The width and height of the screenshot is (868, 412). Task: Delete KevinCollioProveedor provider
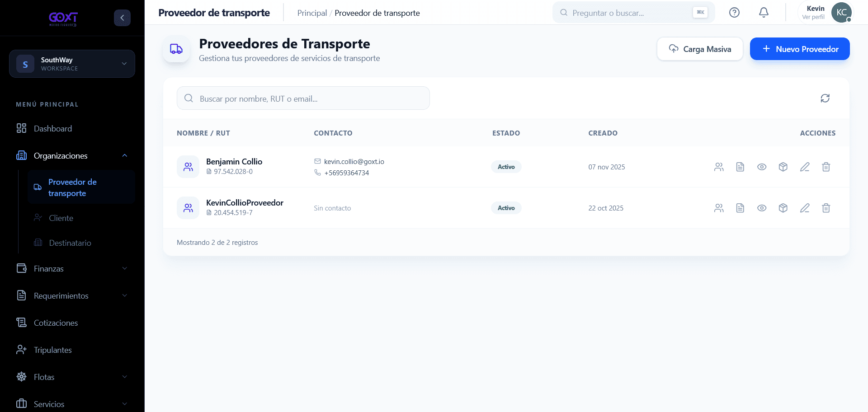point(826,208)
